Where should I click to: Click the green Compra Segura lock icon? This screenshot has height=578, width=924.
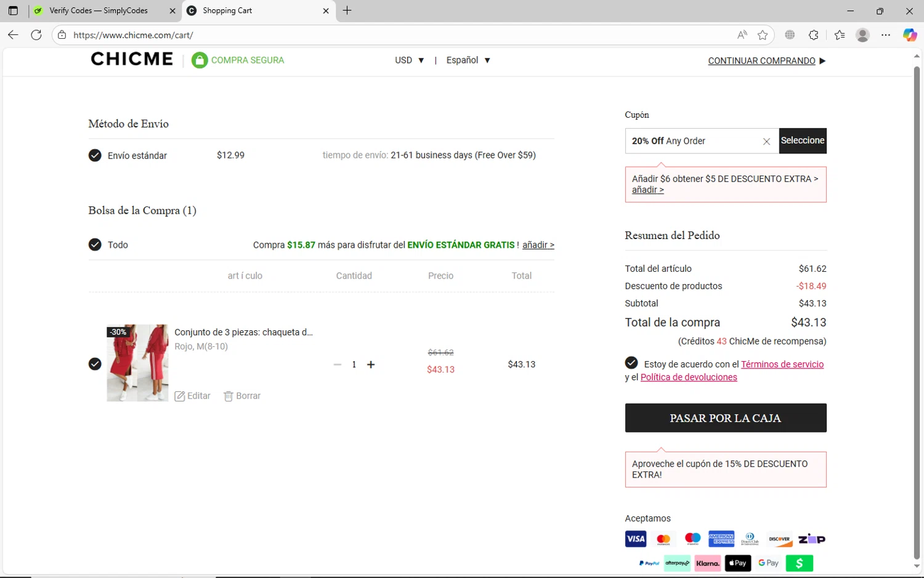(x=200, y=60)
